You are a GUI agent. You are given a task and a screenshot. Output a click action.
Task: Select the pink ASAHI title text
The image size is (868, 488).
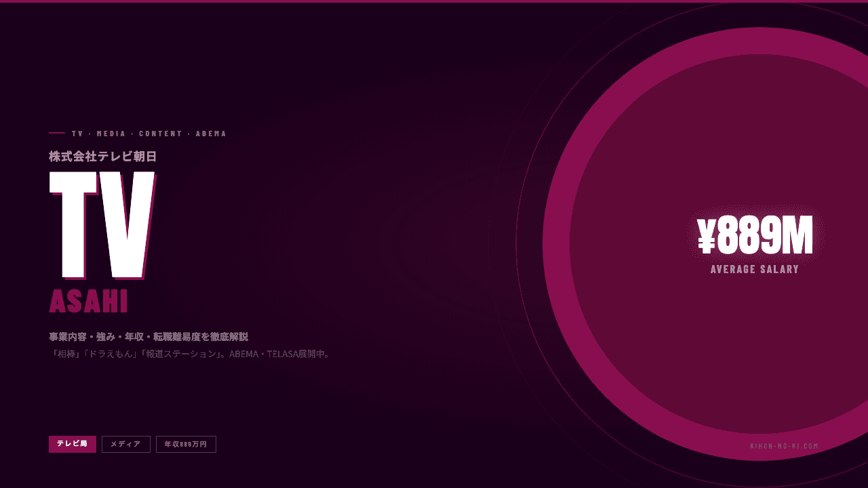[x=89, y=302]
